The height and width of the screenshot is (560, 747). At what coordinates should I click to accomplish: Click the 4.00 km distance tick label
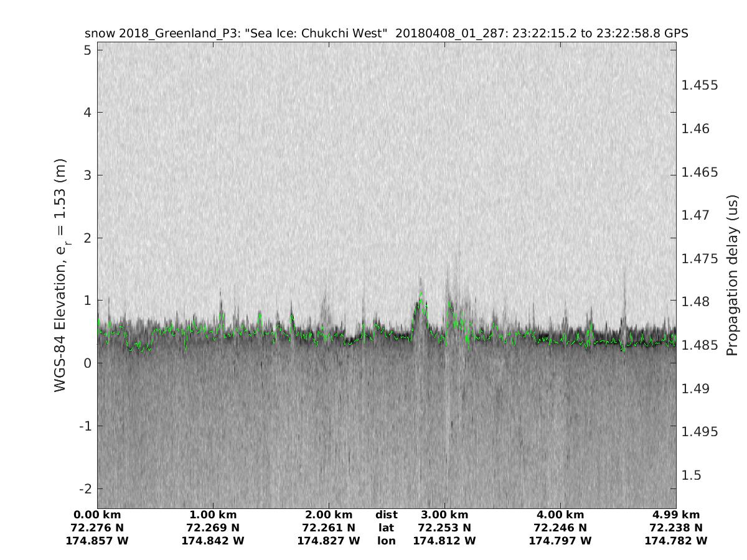[x=560, y=515]
